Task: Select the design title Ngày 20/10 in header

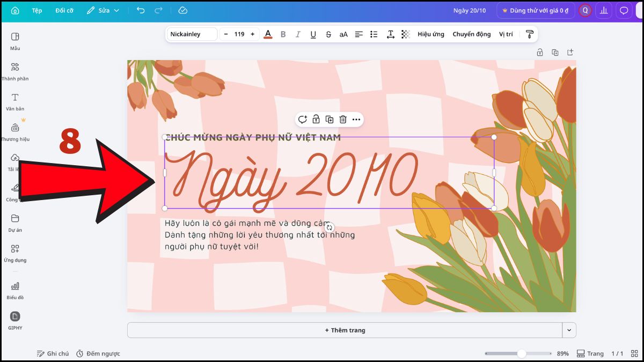Action: (470, 11)
